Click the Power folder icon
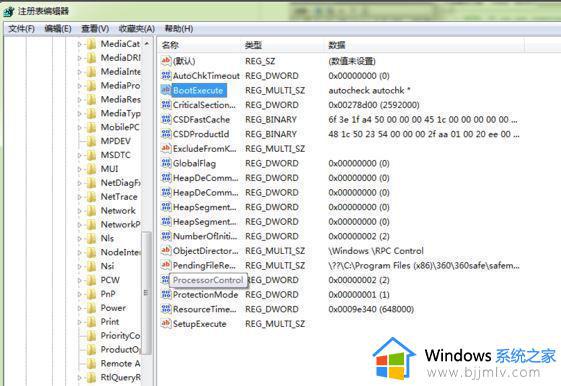This screenshot has height=386, width=561. coord(92,308)
